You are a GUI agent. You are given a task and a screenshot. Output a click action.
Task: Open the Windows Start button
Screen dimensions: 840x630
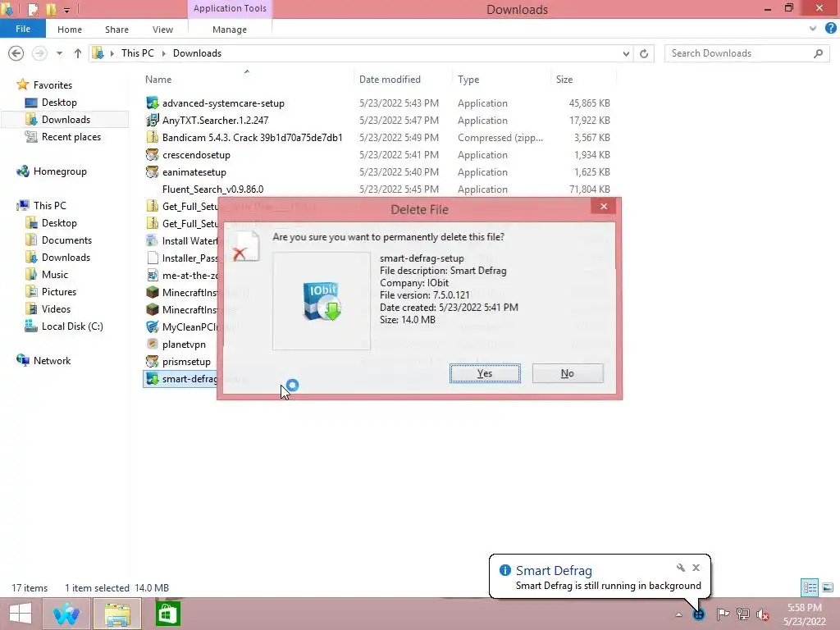[21, 614]
